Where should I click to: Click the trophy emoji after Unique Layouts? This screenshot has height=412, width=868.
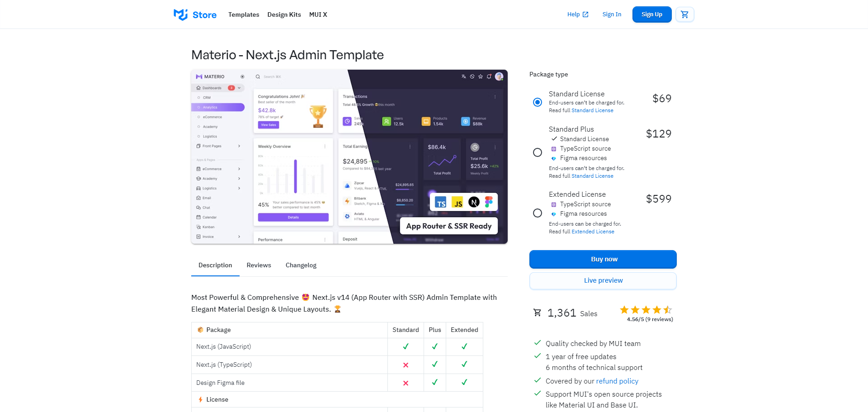pyautogui.click(x=337, y=309)
